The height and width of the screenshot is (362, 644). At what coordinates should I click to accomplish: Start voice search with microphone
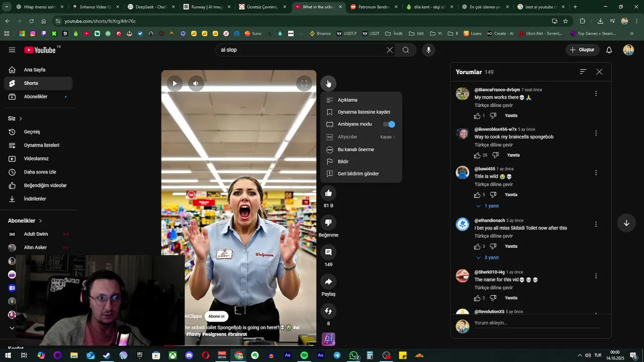[429, 50]
